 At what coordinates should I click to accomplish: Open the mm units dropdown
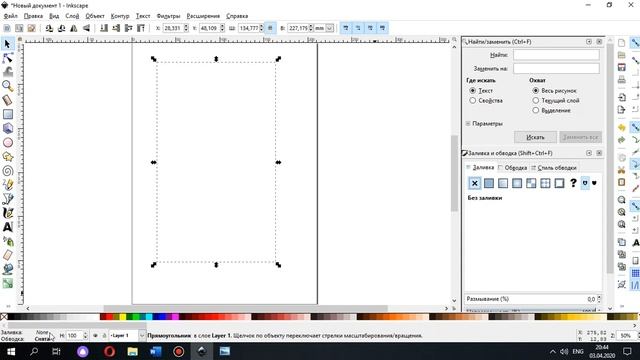coord(329,28)
